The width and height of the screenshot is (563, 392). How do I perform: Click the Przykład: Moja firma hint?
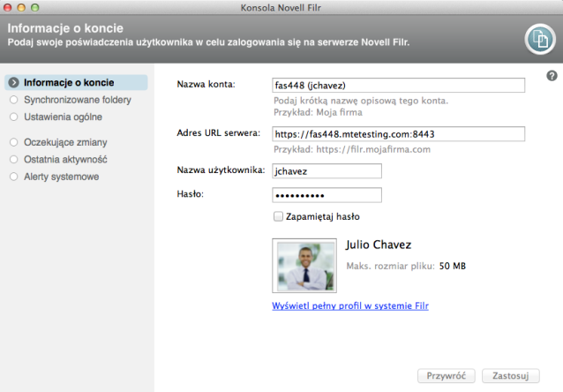pyautogui.click(x=319, y=112)
